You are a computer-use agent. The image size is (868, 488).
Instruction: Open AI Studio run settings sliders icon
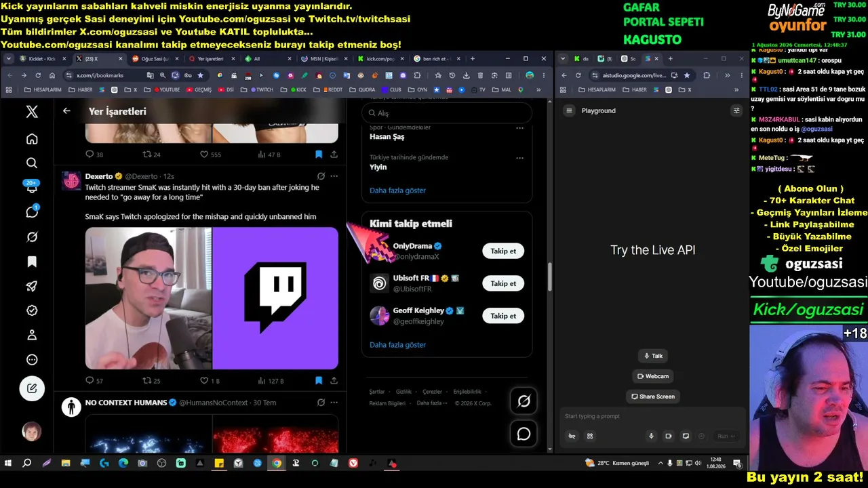click(x=736, y=110)
